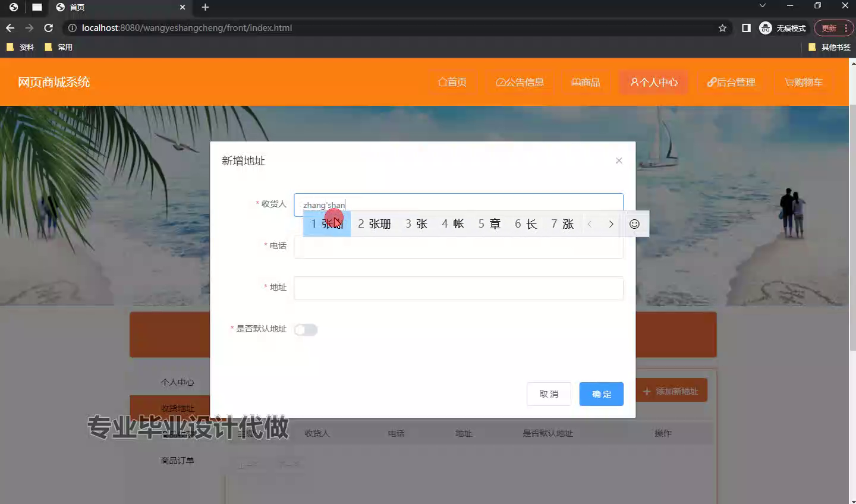Click the 确定 button
Screen dimensions: 856x504
click(x=602, y=394)
